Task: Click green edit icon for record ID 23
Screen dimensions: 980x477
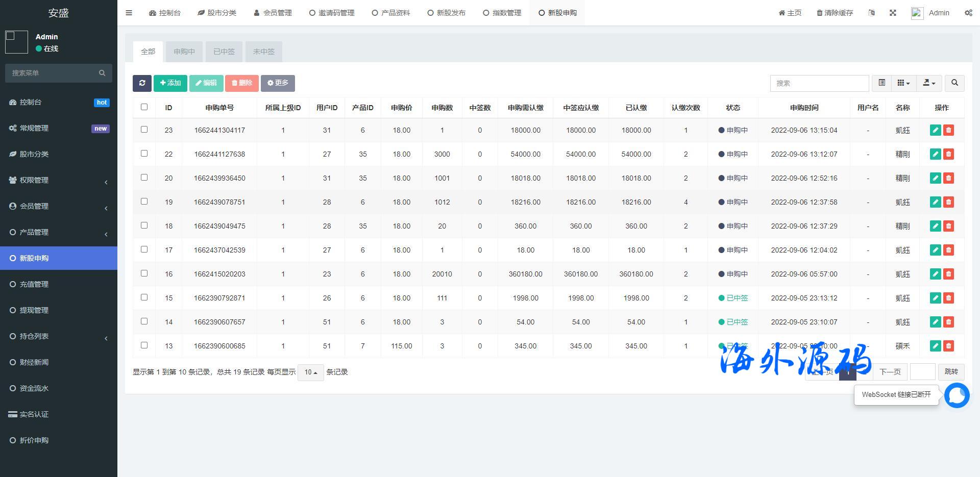Action: tap(935, 130)
